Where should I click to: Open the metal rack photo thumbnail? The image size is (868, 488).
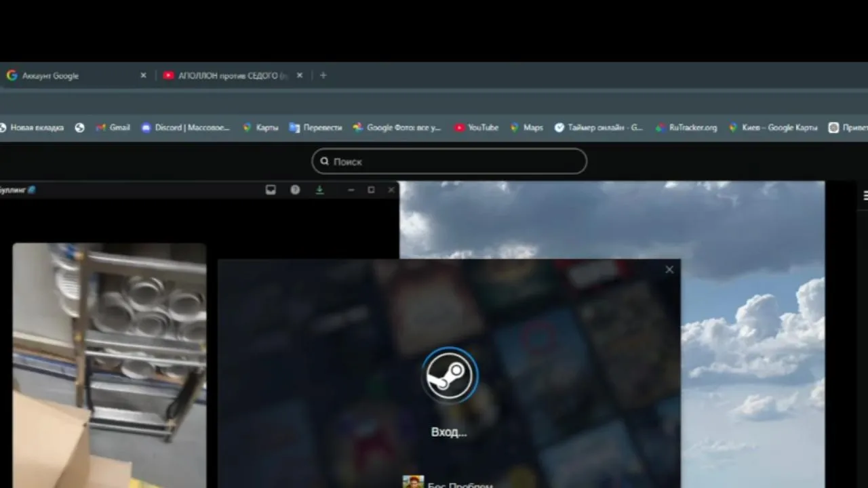point(109,365)
